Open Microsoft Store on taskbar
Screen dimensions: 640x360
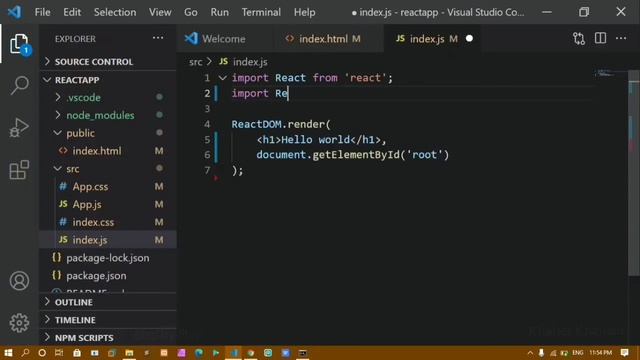pos(77,353)
